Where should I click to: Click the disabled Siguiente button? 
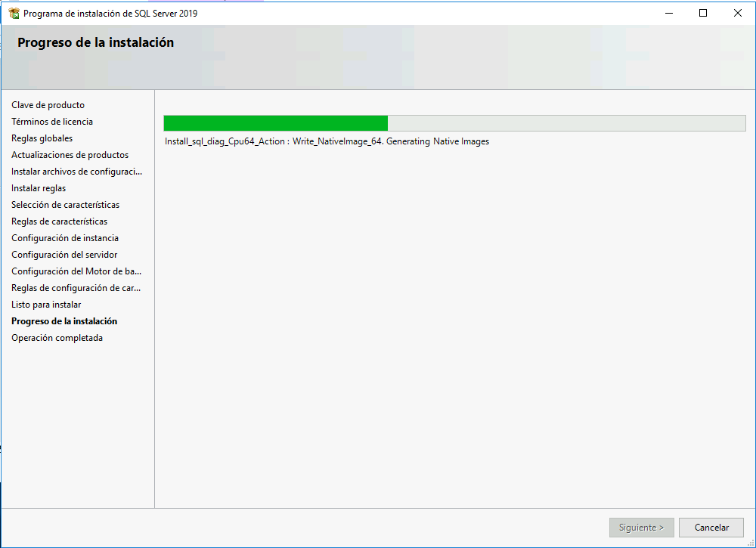click(641, 528)
